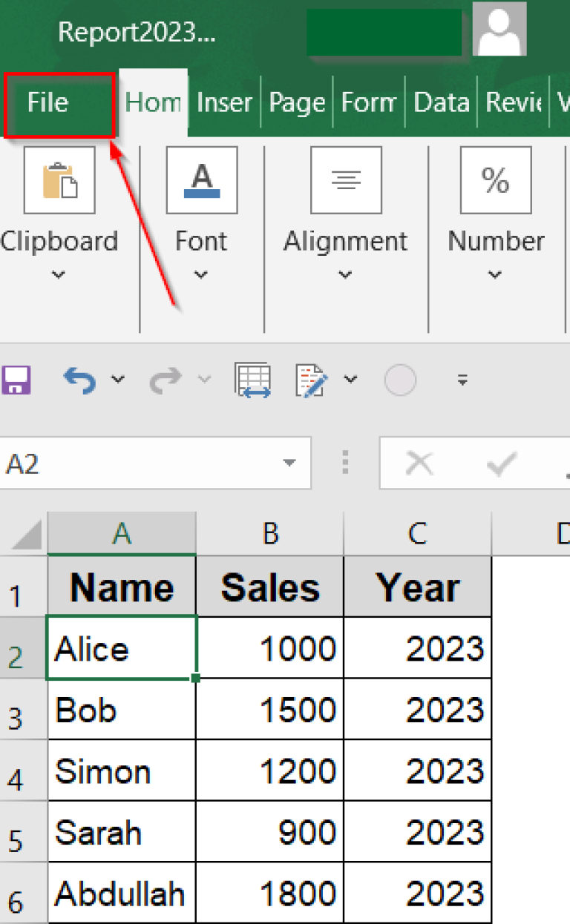Switch to the Data ribbon tab
This screenshot has height=924, width=570.
tap(441, 103)
